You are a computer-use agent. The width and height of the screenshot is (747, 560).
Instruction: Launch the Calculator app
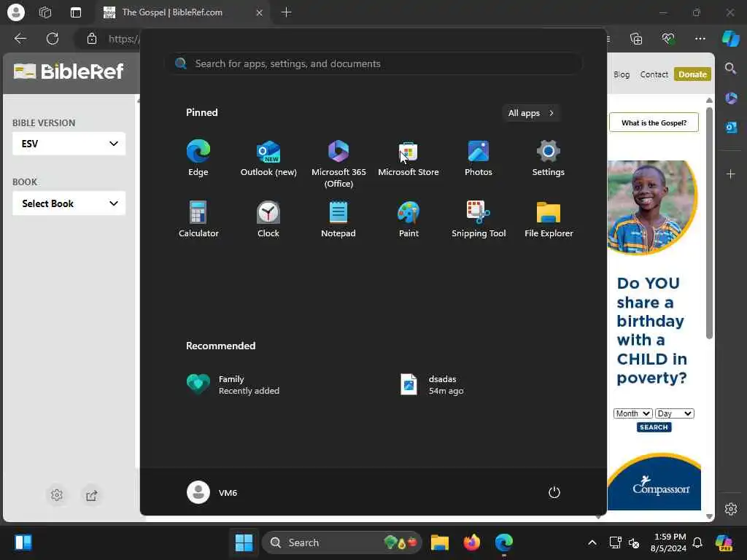[198, 219]
